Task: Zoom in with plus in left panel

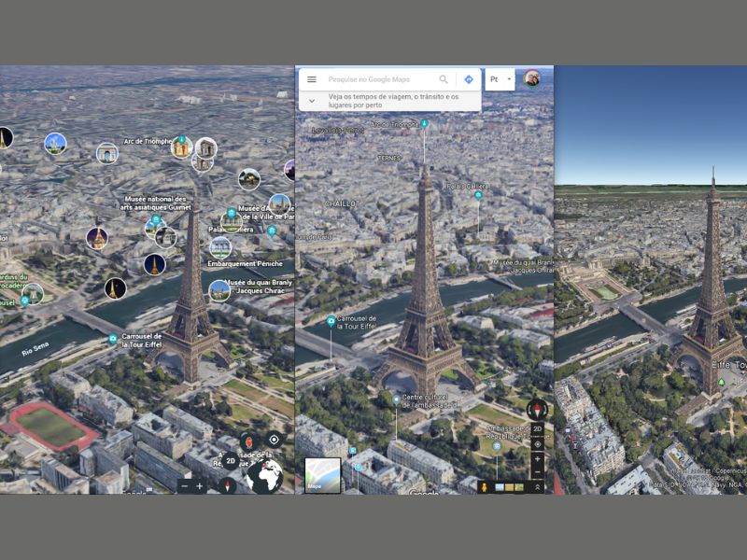Action: [199, 486]
